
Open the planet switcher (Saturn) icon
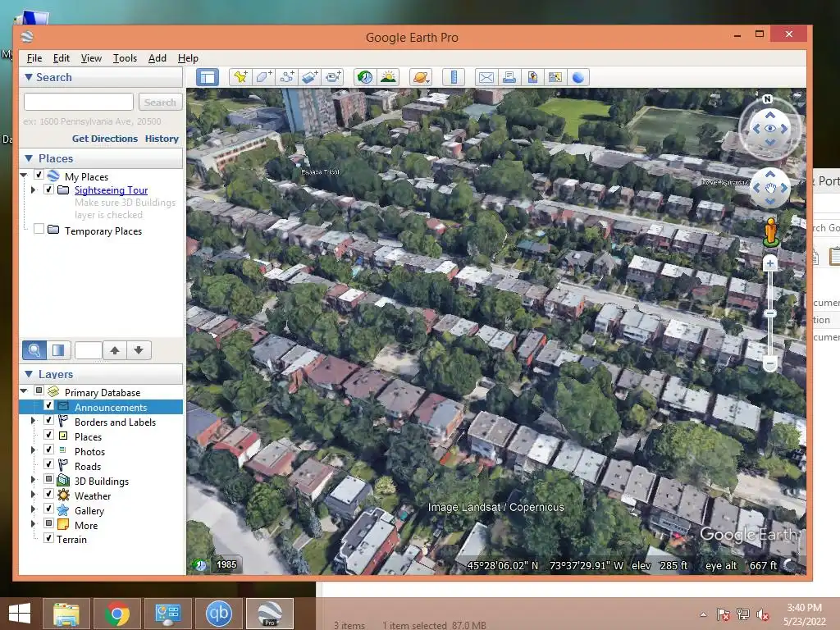[421, 77]
